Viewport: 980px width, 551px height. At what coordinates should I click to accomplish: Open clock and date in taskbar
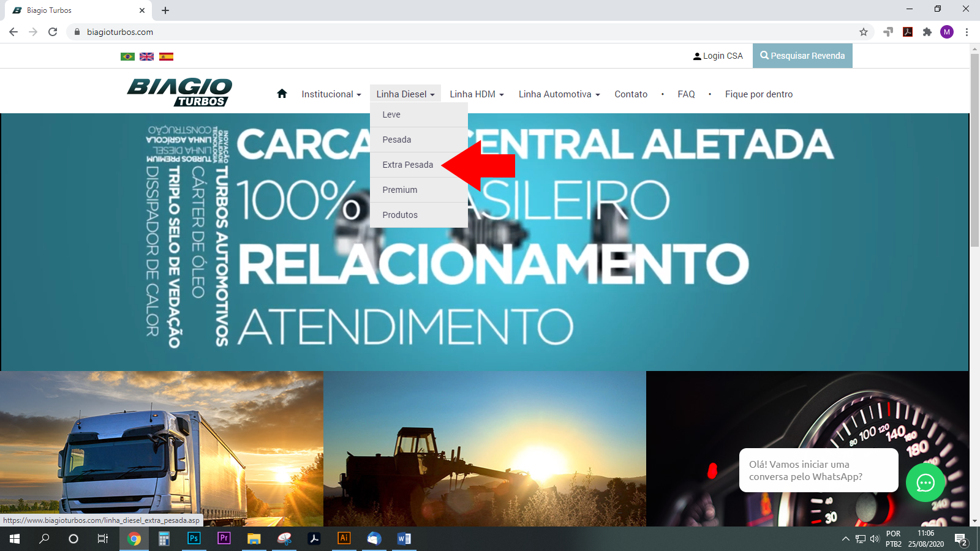(x=925, y=539)
